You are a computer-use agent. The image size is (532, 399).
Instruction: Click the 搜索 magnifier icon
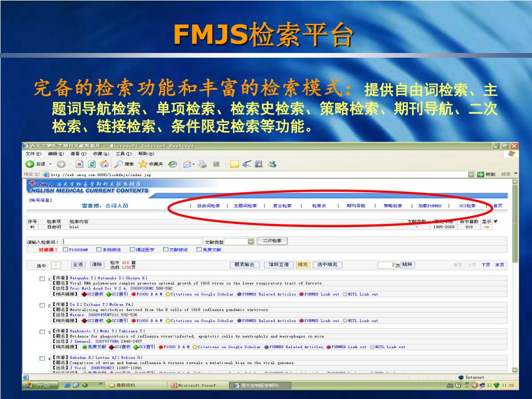118,164
